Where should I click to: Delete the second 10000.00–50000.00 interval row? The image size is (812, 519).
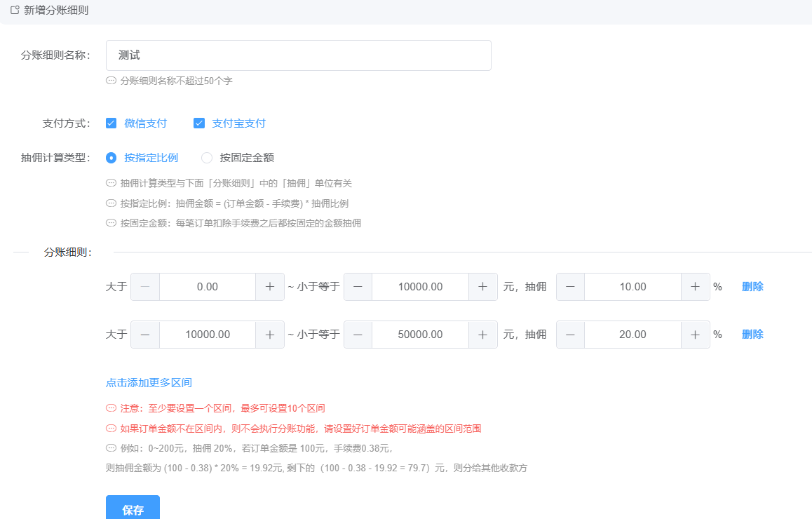click(x=752, y=335)
